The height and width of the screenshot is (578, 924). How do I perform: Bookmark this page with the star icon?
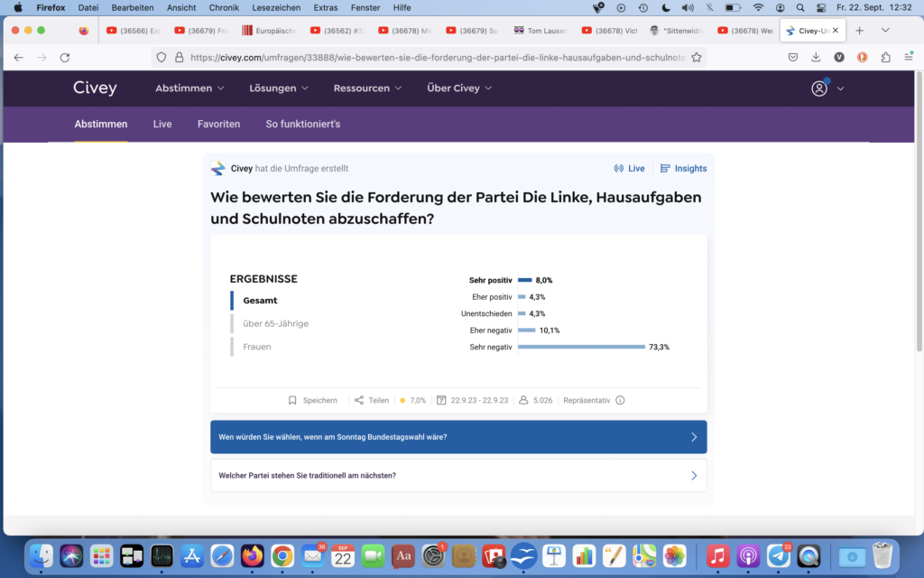pos(696,57)
